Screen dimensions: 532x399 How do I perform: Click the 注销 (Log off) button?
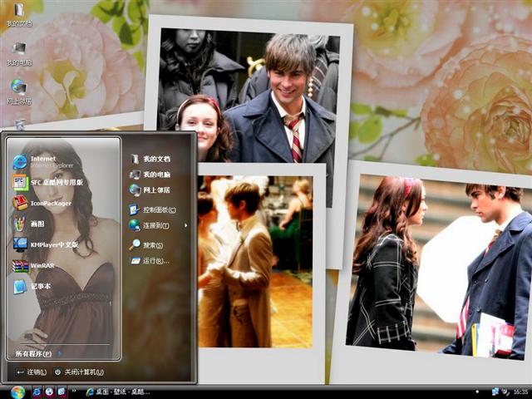[32, 372]
